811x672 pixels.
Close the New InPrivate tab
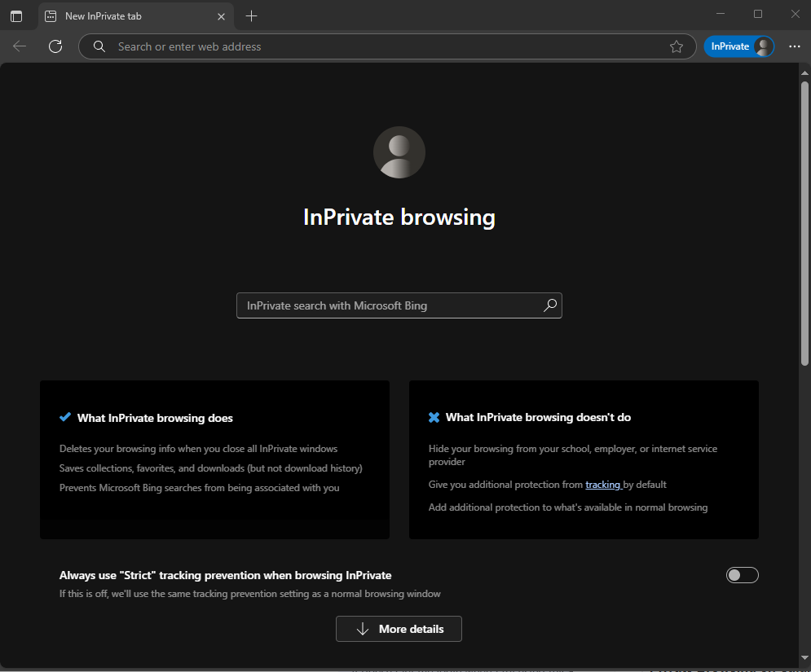(221, 16)
